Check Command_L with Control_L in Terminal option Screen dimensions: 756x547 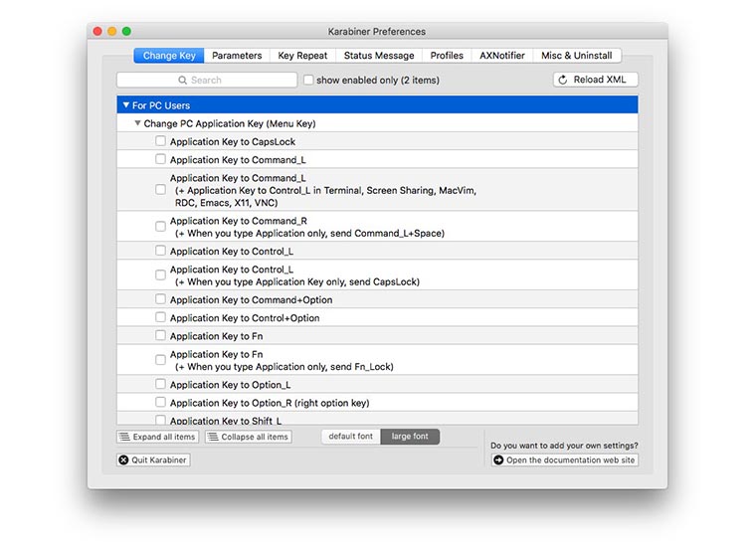click(160, 190)
